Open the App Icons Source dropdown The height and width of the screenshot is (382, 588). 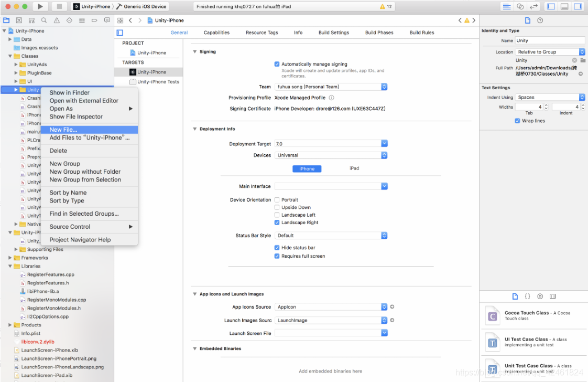pyautogui.click(x=331, y=307)
